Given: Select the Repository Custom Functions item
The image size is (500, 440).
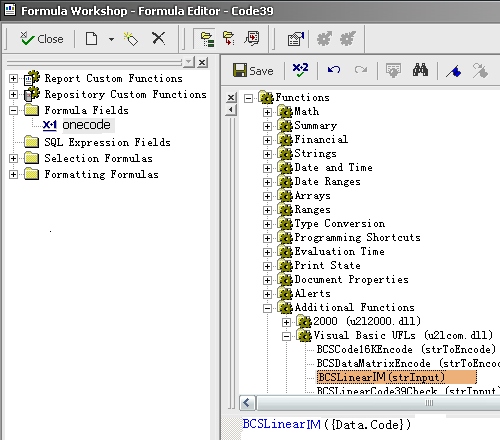Looking at the screenshot, I should pyautogui.click(x=125, y=94).
